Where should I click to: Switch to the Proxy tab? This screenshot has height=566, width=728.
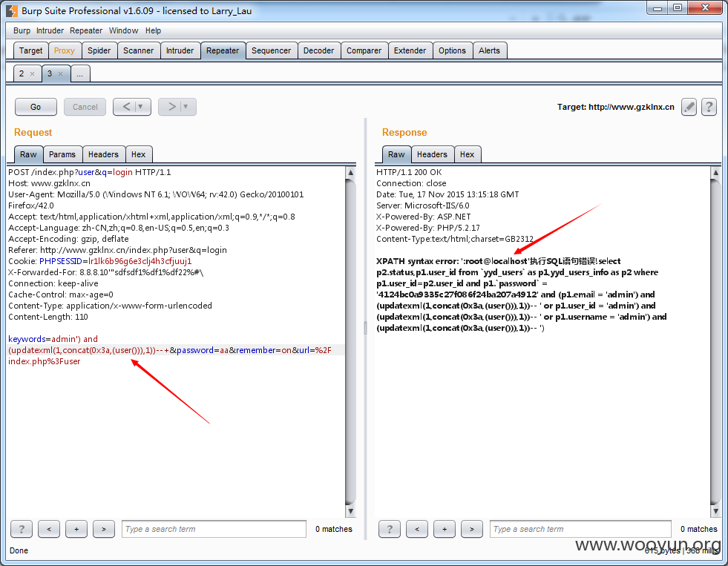[x=65, y=50]
